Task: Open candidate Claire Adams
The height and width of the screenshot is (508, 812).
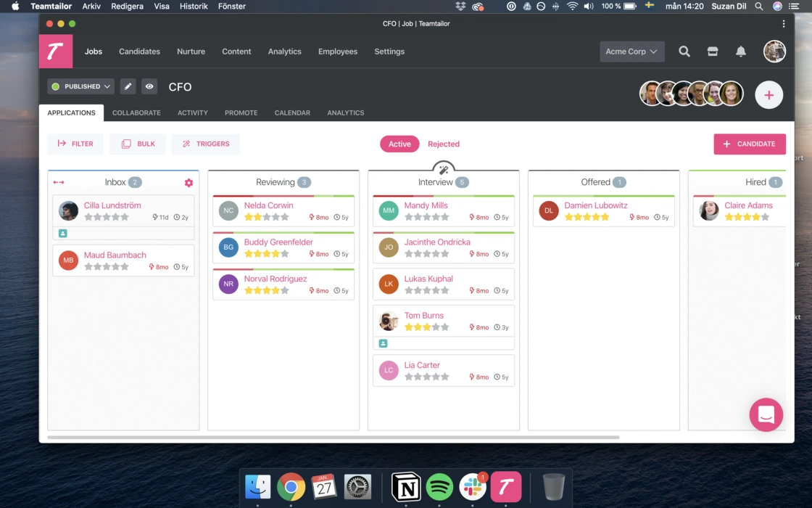Action: tap(748, 205)
